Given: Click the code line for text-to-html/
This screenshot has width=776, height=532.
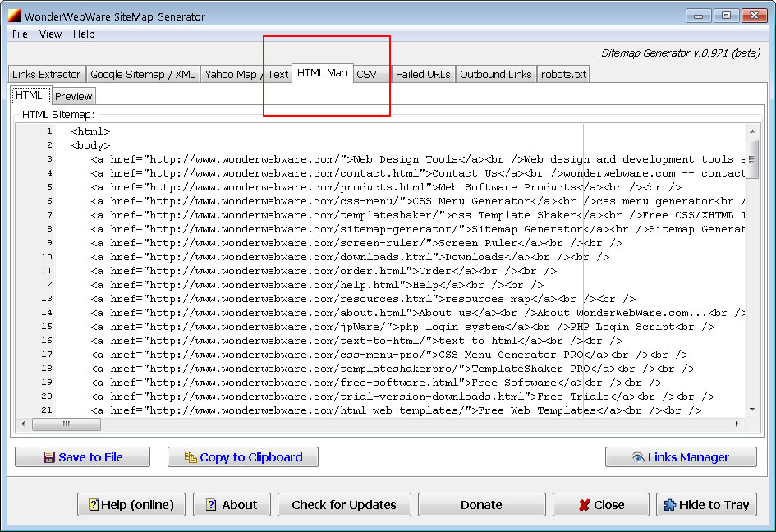Looking at the screenshot, I should click(x=356, y=341).
